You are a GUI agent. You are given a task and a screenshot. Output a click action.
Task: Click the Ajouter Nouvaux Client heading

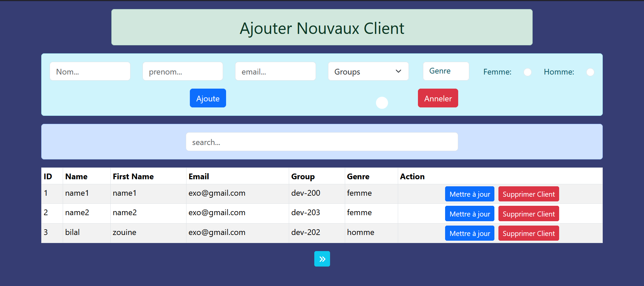coord(322,28)
